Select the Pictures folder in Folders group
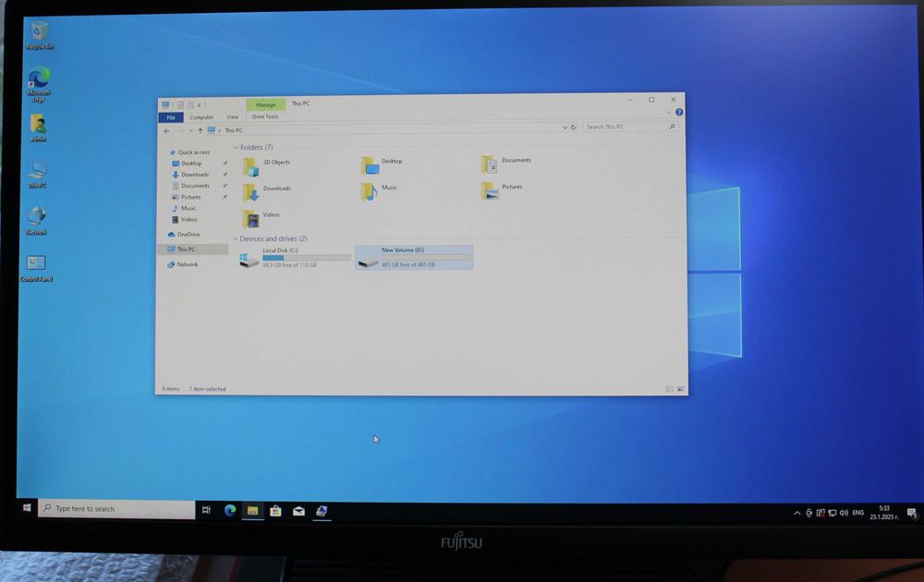 502,191
